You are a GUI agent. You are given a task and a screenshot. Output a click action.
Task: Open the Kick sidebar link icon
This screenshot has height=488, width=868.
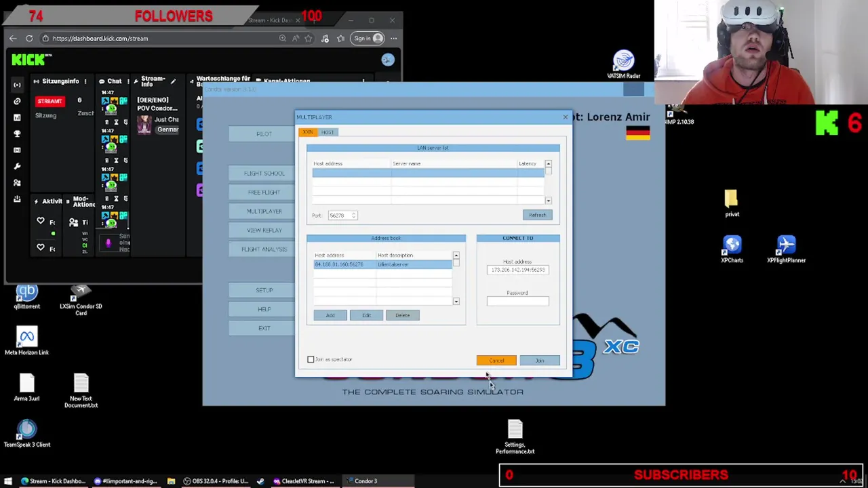(18, 101)
